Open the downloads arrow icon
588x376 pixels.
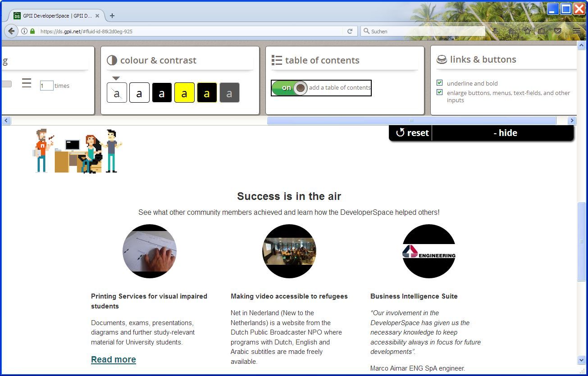pos(495,31)
